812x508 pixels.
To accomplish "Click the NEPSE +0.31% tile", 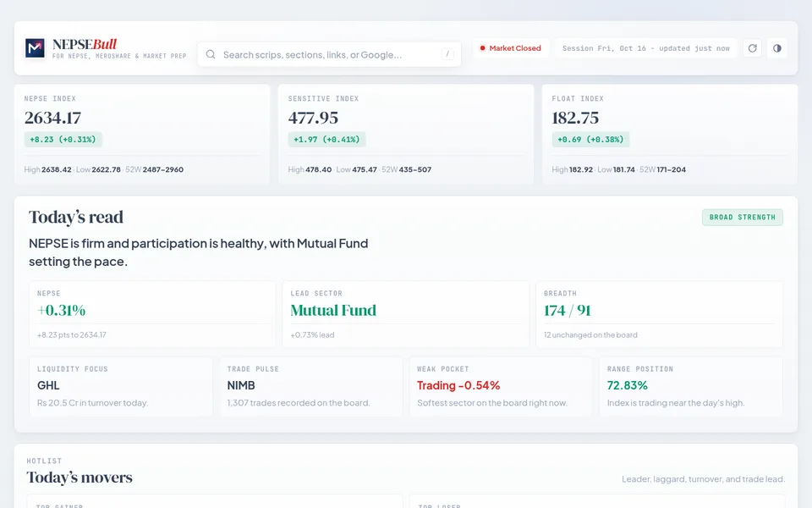I will pyautogui.click(x=152, y=314).
